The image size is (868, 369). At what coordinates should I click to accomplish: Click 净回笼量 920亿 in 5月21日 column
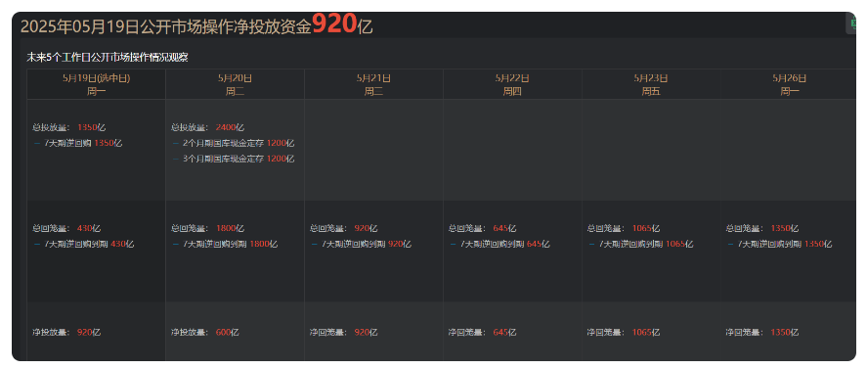[x=344, y=333]
